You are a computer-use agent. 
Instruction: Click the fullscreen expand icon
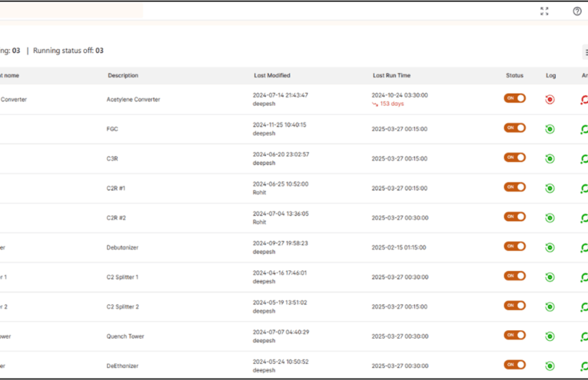pyautogui.click(x=544, y=11)
